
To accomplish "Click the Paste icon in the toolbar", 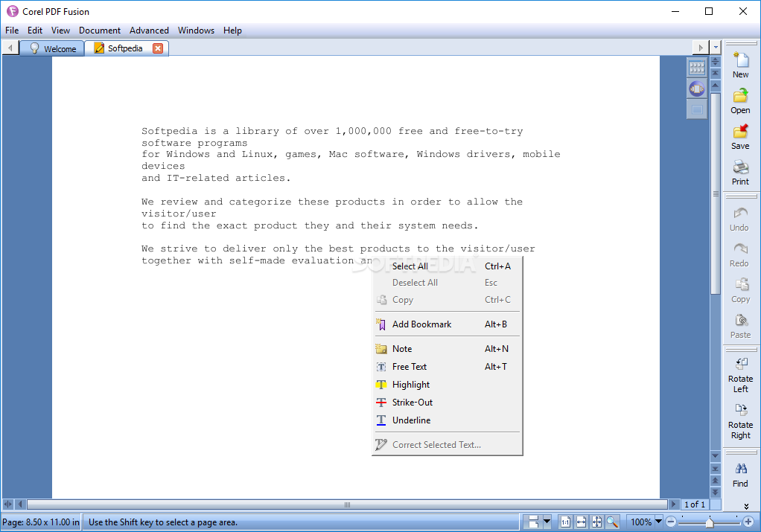I will click(741, 321).
